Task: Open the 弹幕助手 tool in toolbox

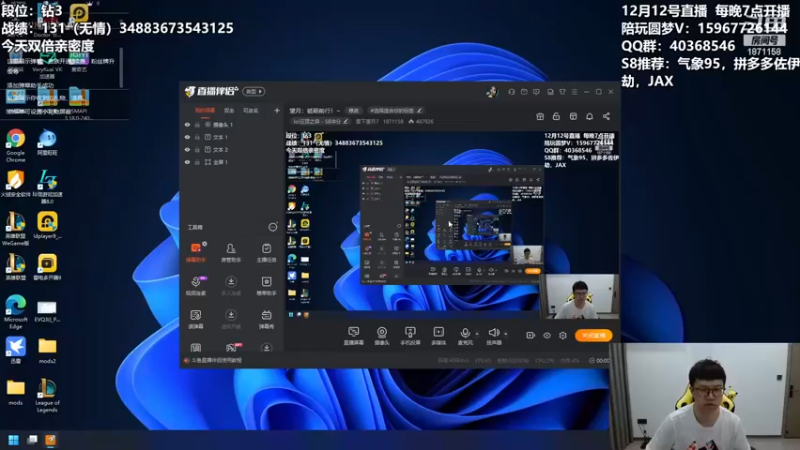Action: coord(195,252)
